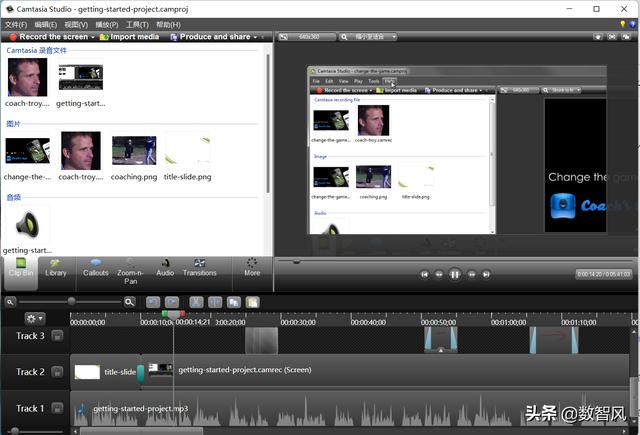Toggle the lock on Track 3
640x435 pixels.
click(x=58, y=336)
